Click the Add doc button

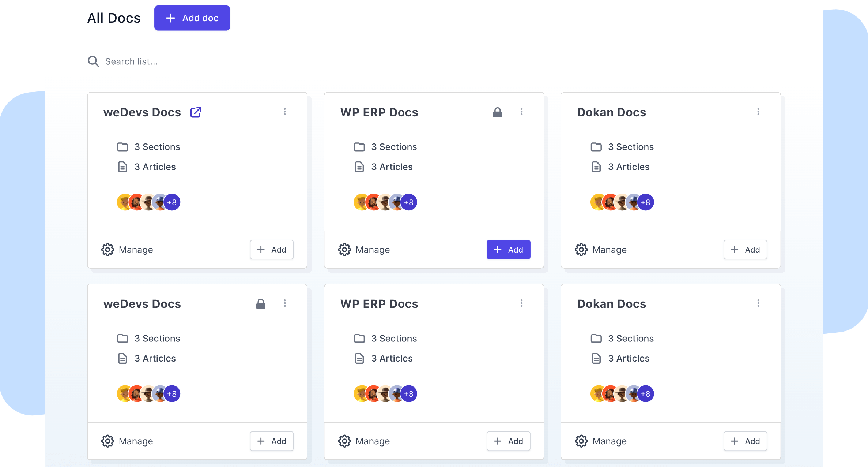pos(192,18)
